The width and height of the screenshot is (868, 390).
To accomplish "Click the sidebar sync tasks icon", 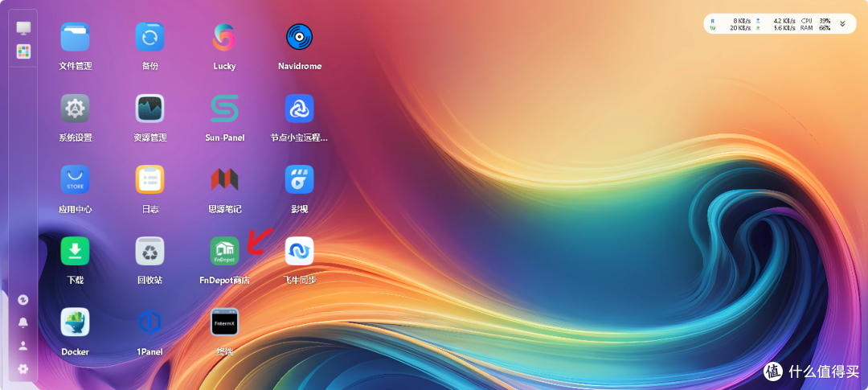I will [x=23, y=300].
